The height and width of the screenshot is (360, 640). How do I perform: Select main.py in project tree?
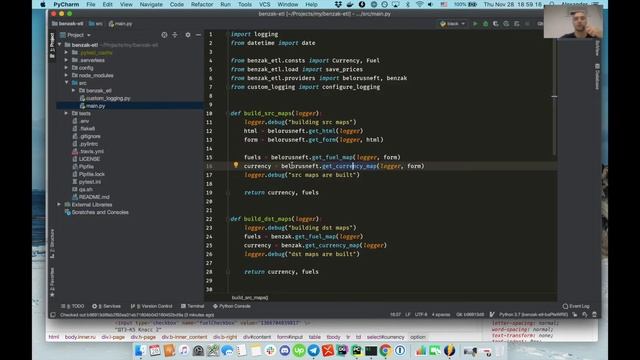coord(92,106)
